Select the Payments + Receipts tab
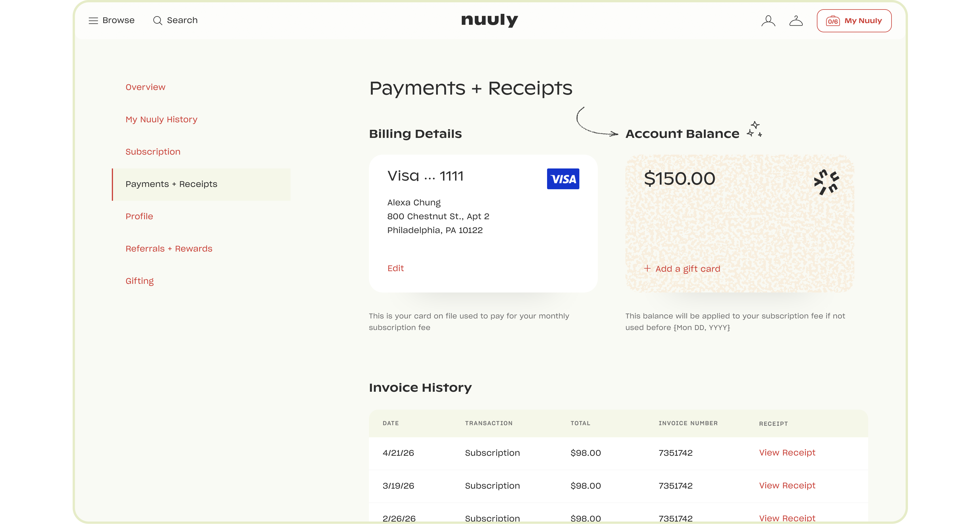Screen dimensions: 980x525 point(171,184)
